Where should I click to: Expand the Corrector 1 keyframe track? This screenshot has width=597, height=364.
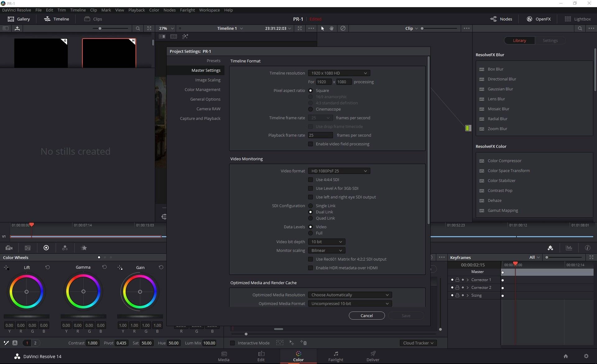click(468, 280)
